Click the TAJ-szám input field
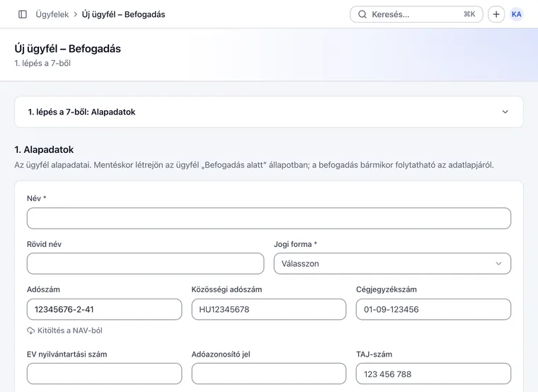Screen dimensions: 538x392 (x=433, y=374)
